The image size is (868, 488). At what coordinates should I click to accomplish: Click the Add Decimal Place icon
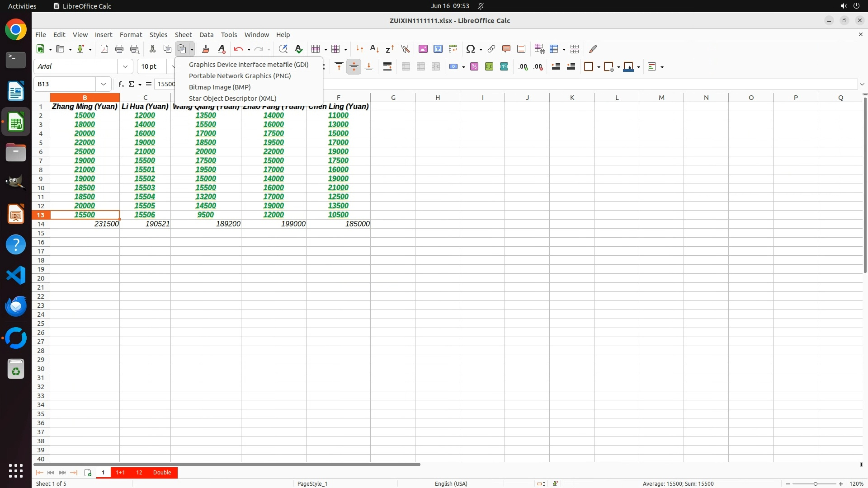523,66
